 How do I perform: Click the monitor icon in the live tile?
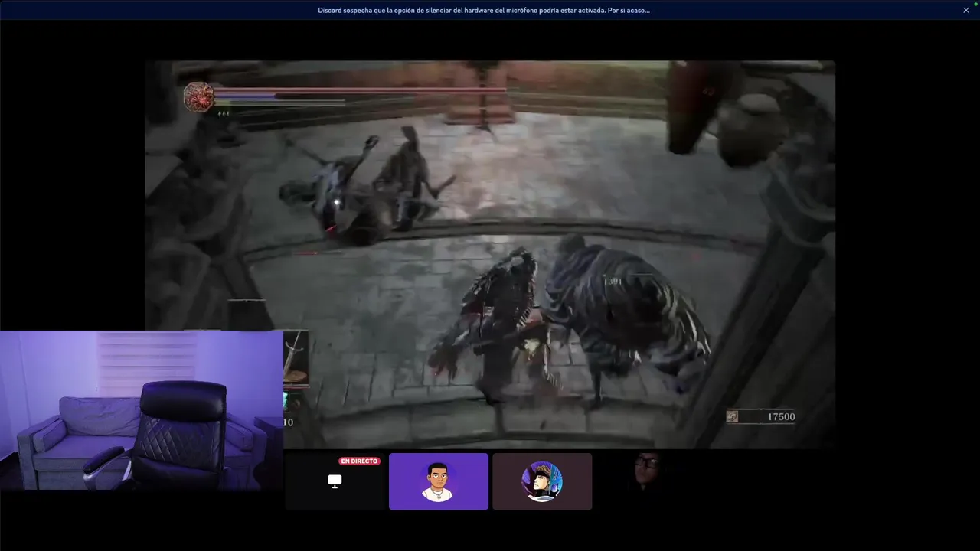coord(335,481)
